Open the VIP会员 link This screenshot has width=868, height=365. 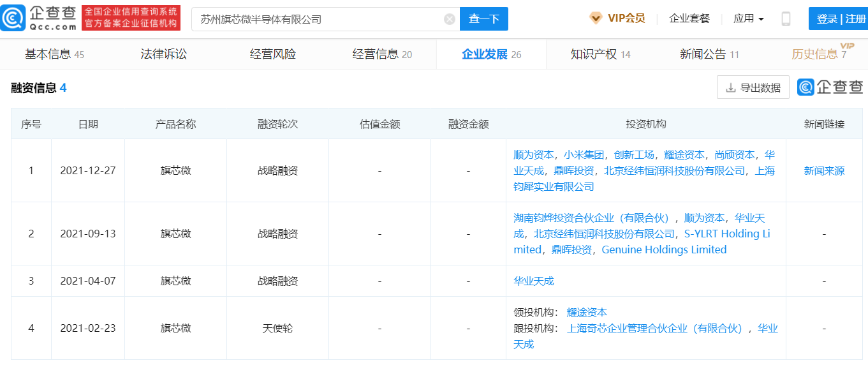pos(626,19)
